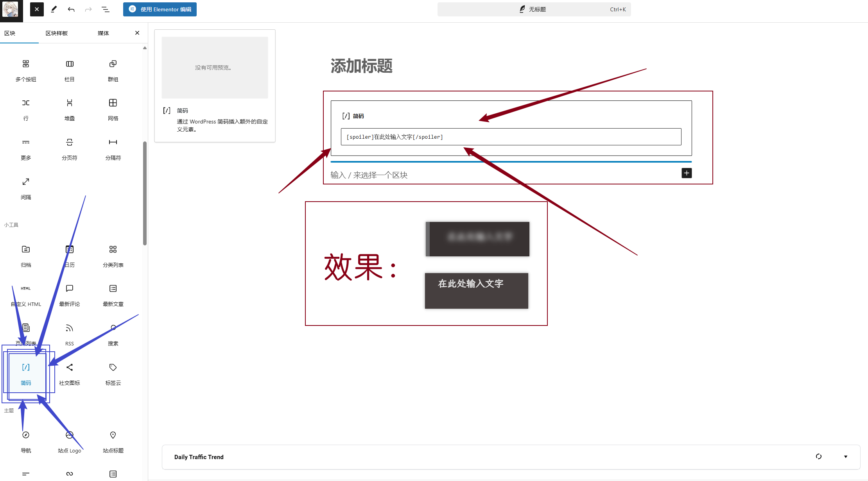Insert the 堆叠 stack block

tap(70, 110)
